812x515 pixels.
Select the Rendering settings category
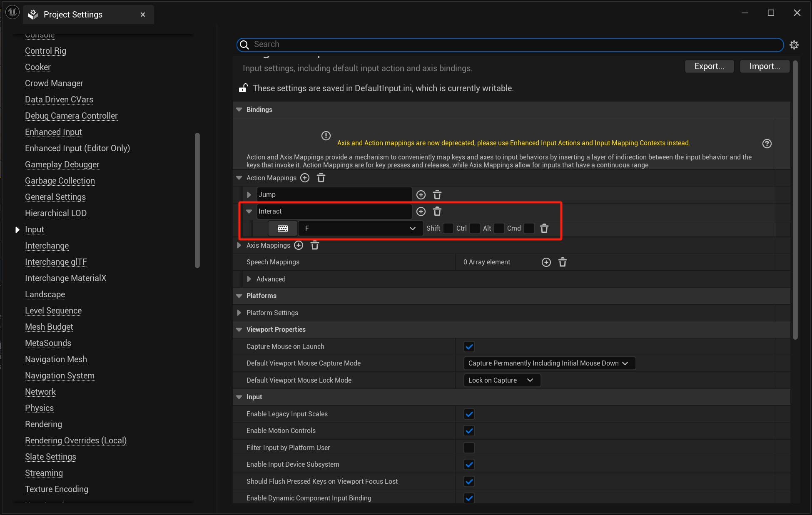[43, 424]
